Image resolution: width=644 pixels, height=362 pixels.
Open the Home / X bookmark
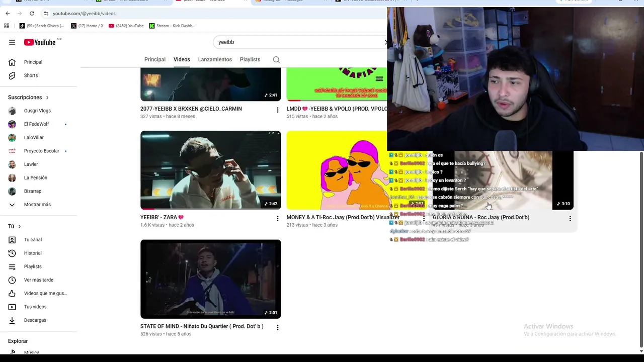pos(87,26)
